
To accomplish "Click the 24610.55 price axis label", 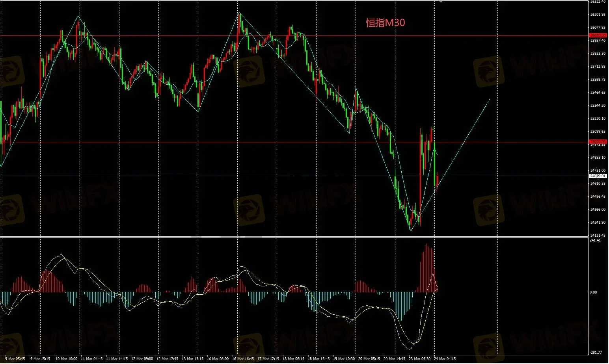I will [x=598, y=184].
